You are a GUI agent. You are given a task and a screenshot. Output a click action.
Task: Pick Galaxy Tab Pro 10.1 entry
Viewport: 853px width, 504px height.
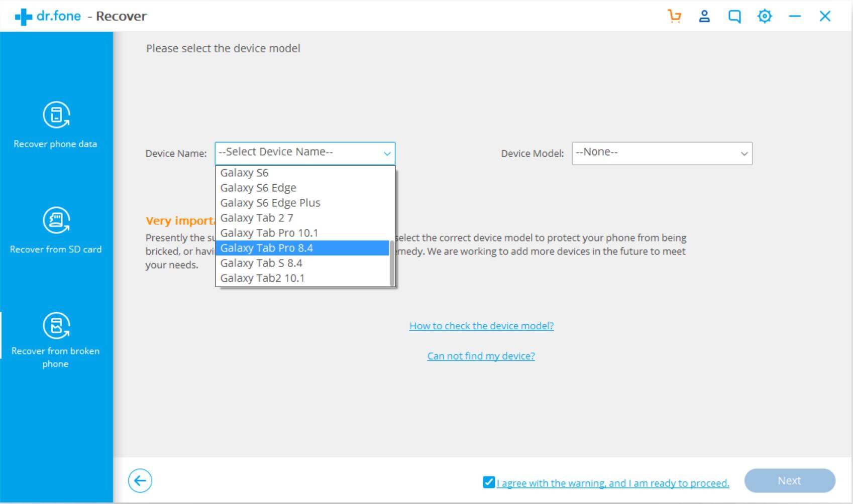(x=302, y=233)
